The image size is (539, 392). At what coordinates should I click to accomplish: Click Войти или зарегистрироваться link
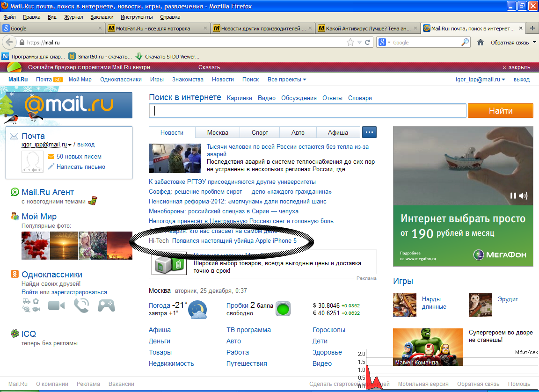64,292
